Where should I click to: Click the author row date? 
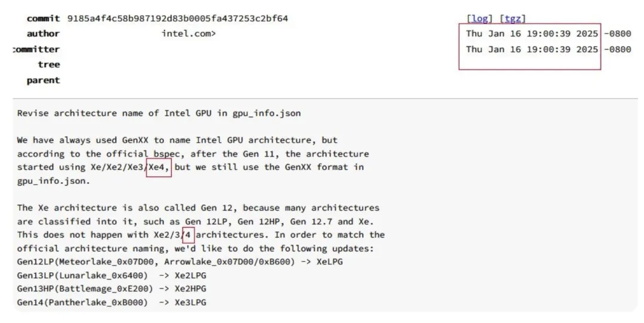532,34
